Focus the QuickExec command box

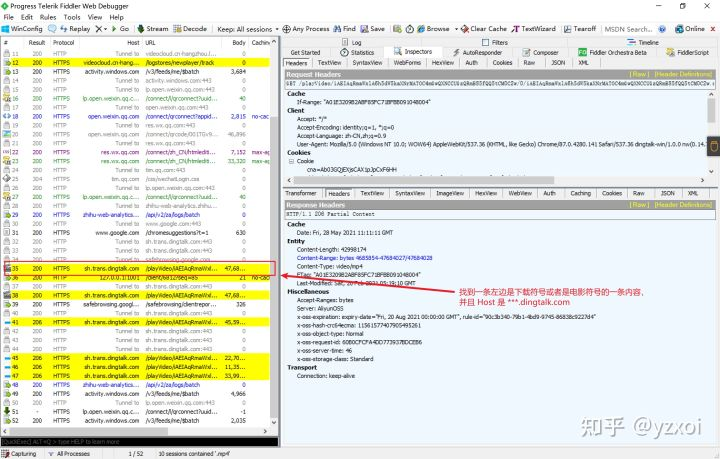(140, 442)
